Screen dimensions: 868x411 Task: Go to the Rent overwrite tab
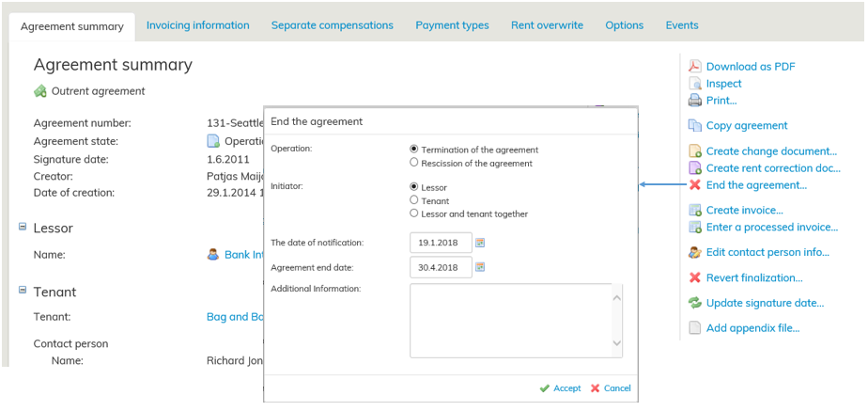[547, 25]
